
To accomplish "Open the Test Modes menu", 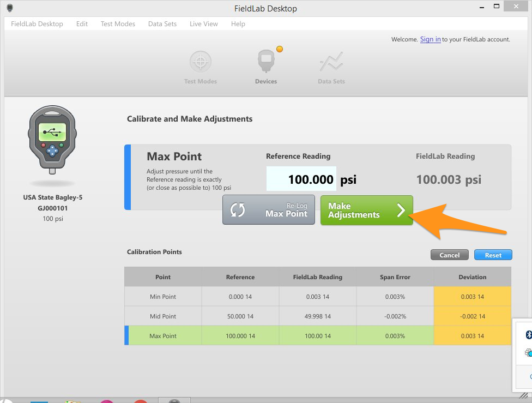I will (118, 24).
